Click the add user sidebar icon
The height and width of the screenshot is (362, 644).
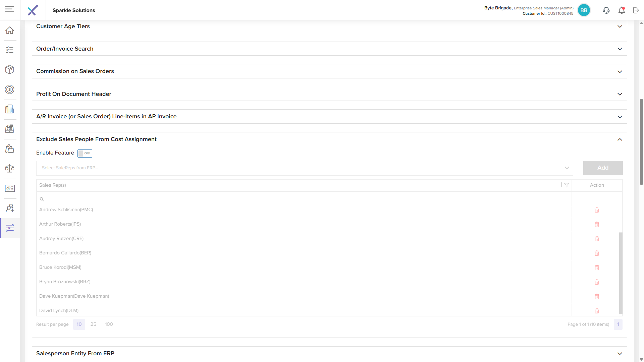tap(10, 208)
